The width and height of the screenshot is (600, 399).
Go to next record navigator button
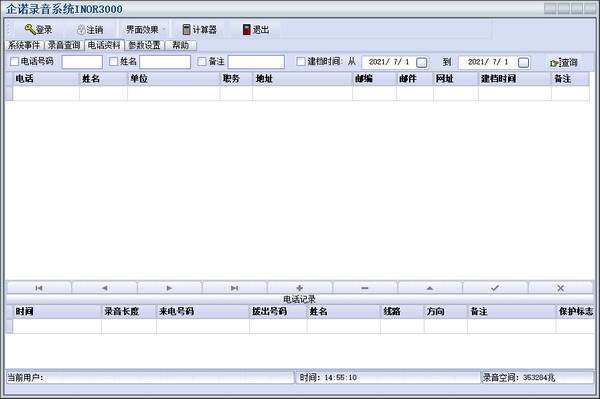tap(170, 288)
